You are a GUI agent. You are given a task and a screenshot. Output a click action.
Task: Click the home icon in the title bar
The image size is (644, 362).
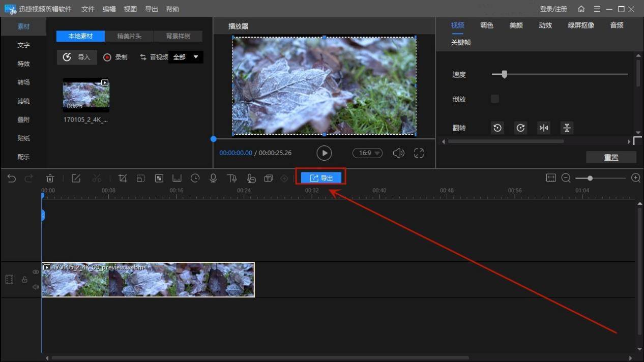pos(581,9)
